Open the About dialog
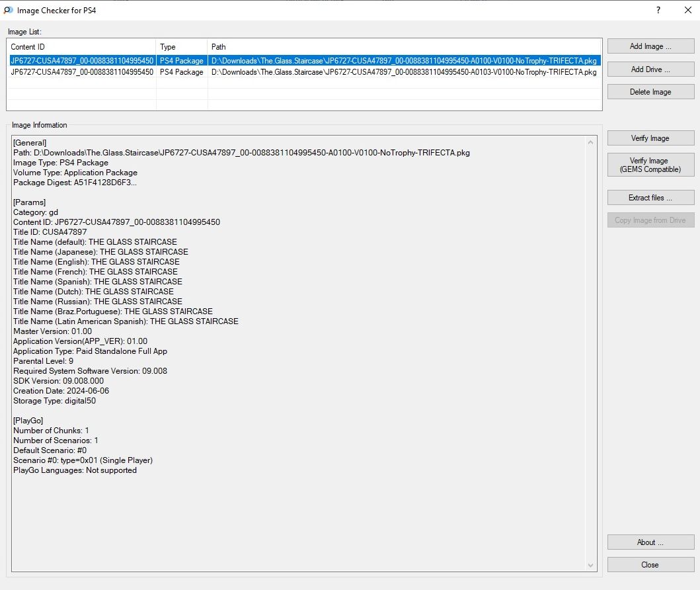 (650, 542)
